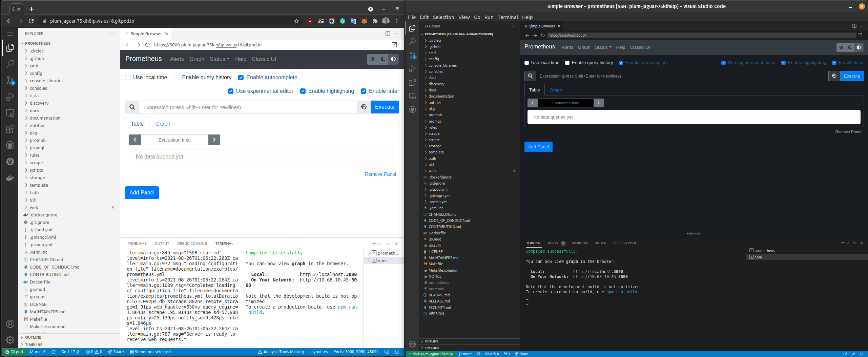
Task: Enable the Use local time checkbox
Action: coord(128,78)
